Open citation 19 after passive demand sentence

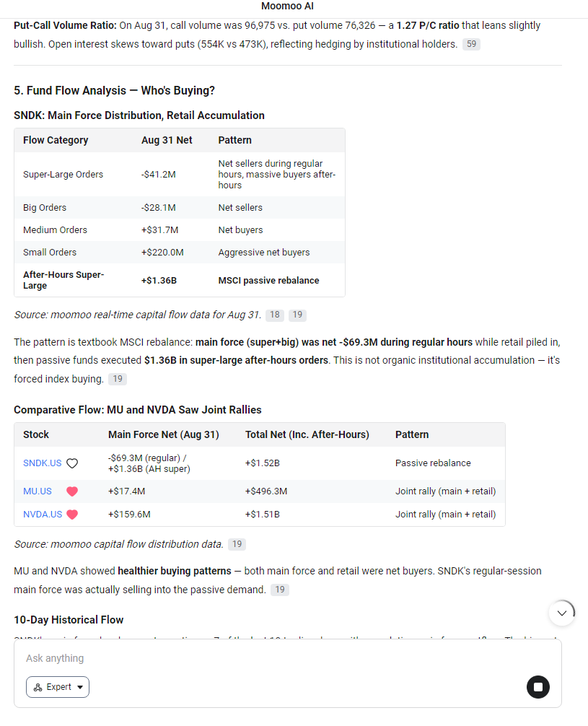(280, 590)
